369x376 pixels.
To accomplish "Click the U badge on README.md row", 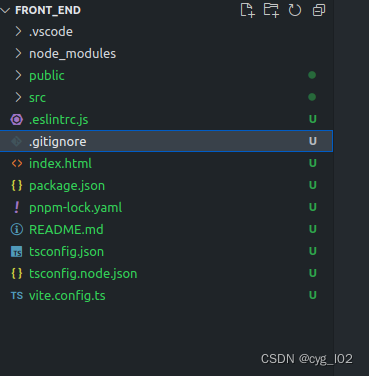I will (313, 229).
